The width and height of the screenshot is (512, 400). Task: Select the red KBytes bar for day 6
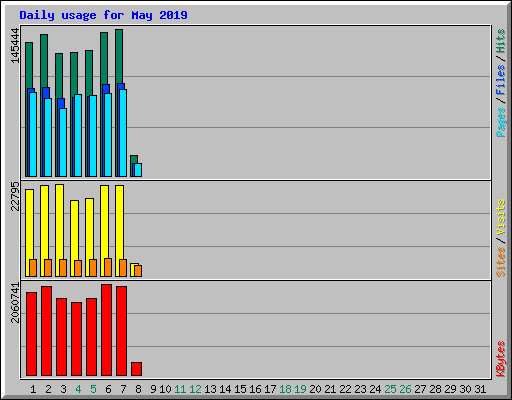point(106,330)
